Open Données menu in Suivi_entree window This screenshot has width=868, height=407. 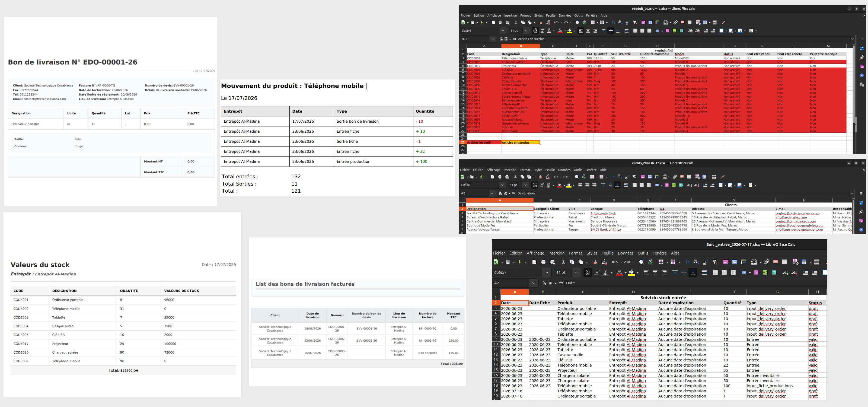(x=626, y=253)
